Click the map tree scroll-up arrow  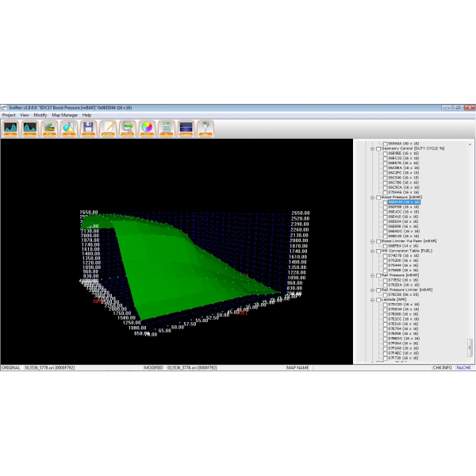pos(470,144)
